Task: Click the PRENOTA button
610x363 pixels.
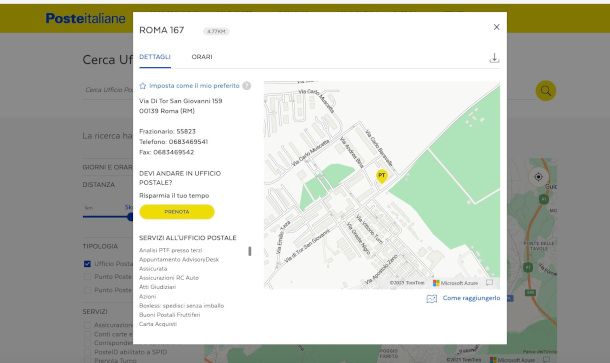Action: click(177, 212)
